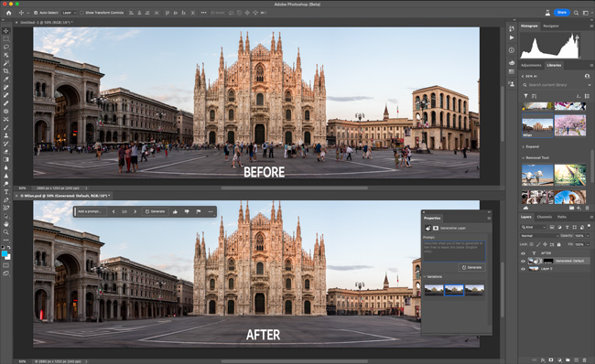Select the Zoom tool in toolbar
Screen dimensions: 595x364
click(6, 231)
